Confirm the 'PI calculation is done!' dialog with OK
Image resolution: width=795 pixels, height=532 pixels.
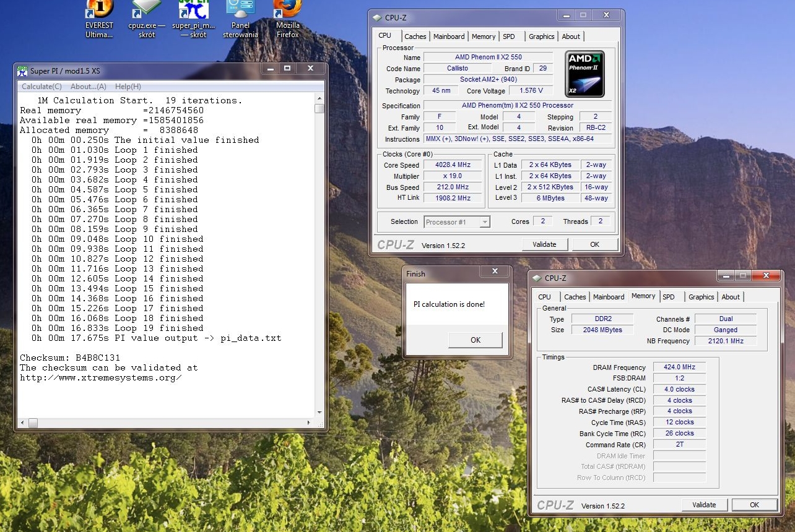tap(475, 340)
